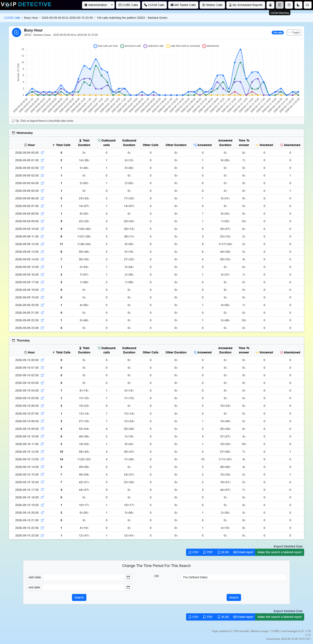Open My Scheduled Reports

246,5
